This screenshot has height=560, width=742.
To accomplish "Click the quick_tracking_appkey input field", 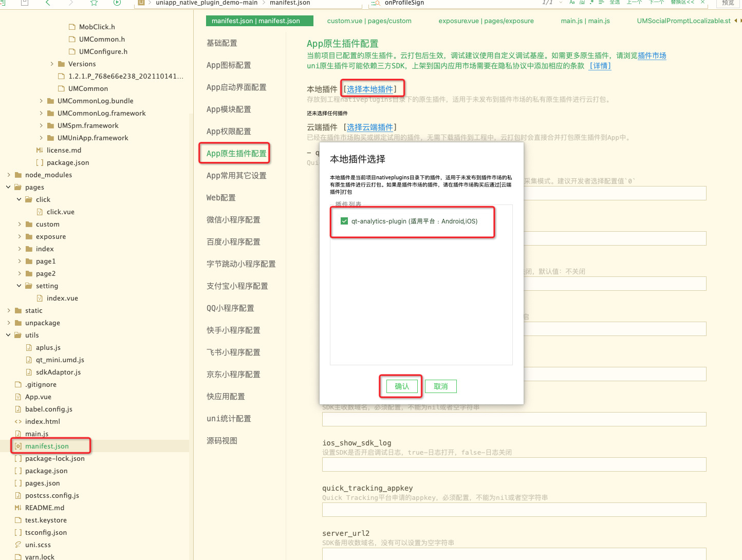I will click(x=514, y=510).
